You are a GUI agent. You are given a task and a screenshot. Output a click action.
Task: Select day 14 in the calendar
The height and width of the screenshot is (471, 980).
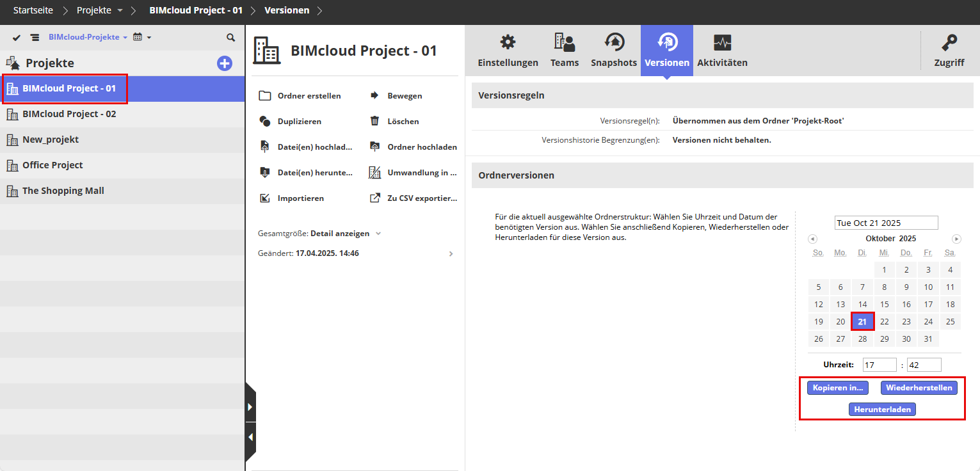[862, 305]
